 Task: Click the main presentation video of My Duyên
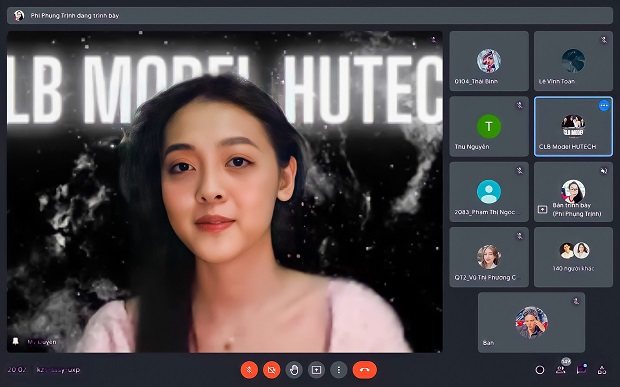pyautogui.click(x=225, y=192)
